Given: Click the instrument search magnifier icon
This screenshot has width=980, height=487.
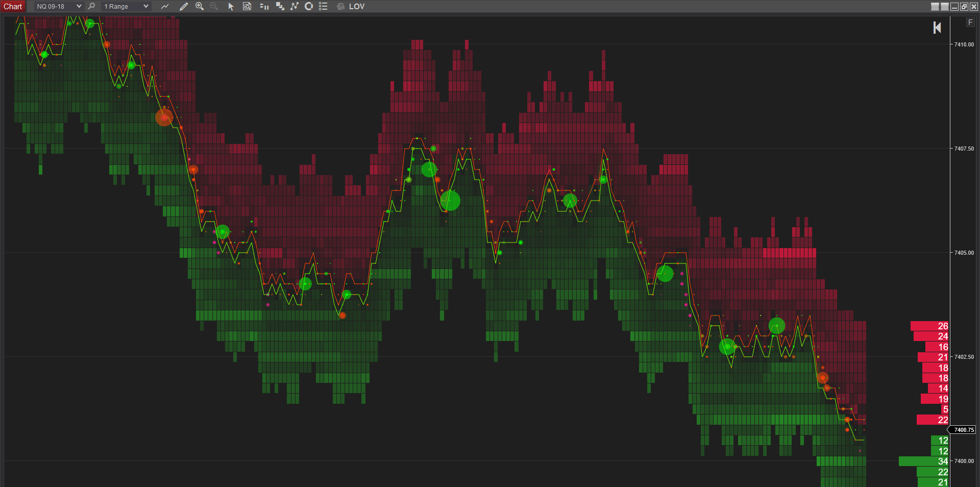Looking at the screenshot, I should [x=92, y=6].
